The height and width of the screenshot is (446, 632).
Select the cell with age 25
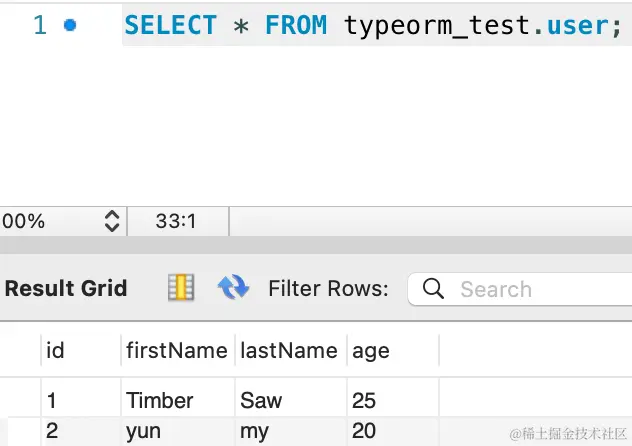364,400
